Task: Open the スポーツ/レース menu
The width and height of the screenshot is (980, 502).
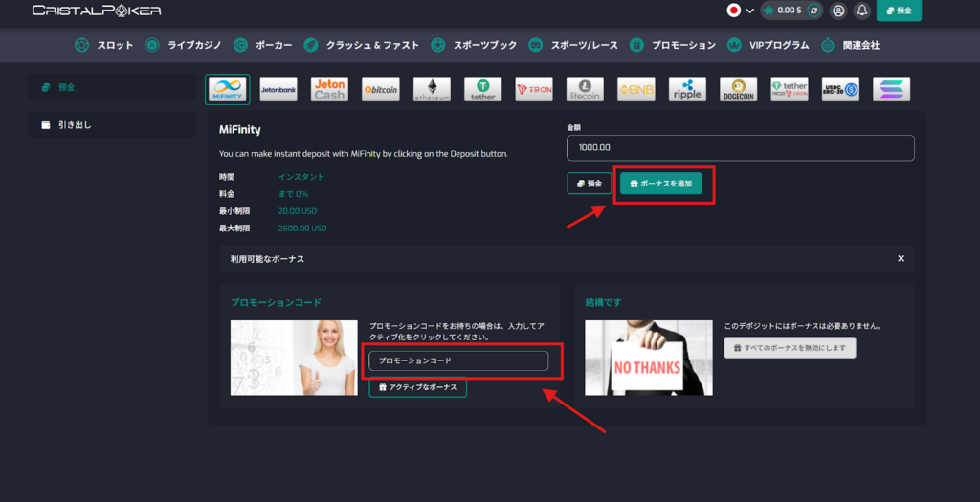Action: tap(573, 45)
